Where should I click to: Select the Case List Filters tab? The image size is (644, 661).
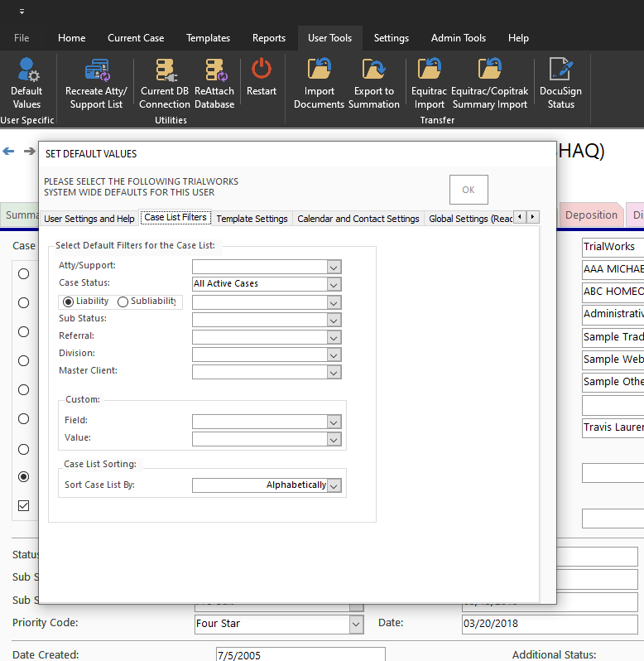(175, 218)
